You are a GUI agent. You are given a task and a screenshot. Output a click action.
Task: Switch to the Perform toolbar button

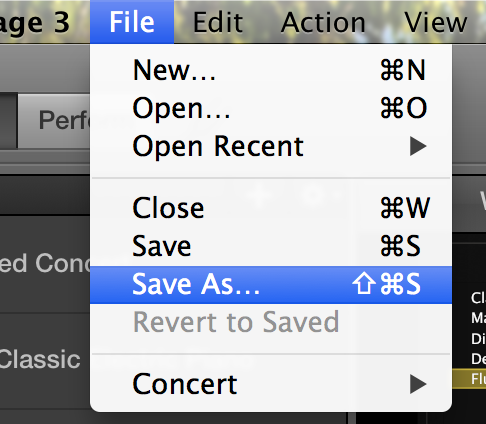54,121
